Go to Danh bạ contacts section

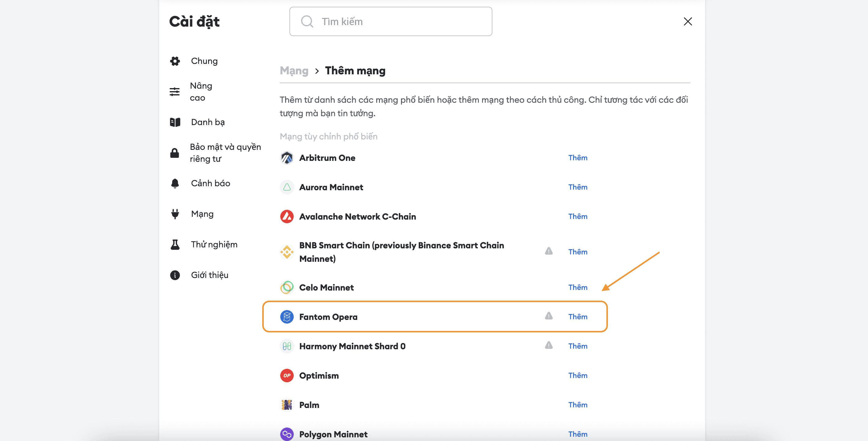click(x=208, y=122)
